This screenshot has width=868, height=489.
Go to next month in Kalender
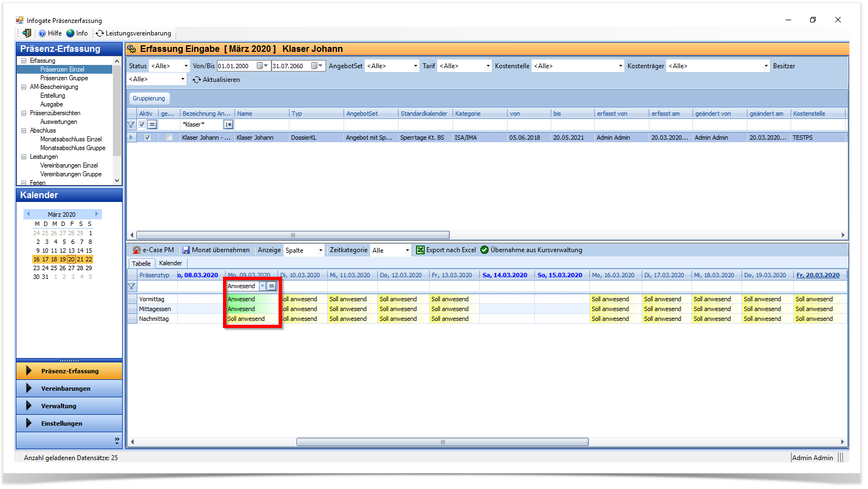coord(97,214)
